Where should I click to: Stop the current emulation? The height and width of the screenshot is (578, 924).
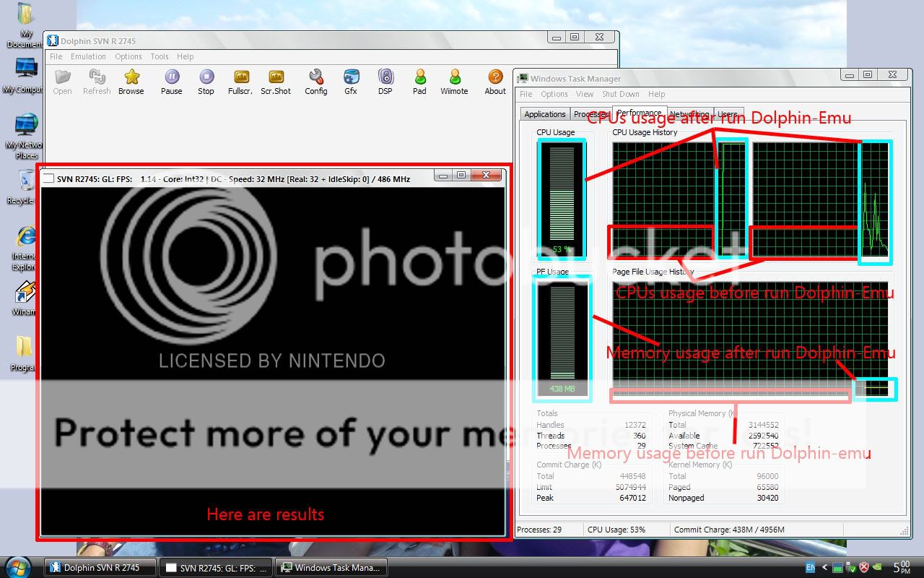click(x=206, y=79)
